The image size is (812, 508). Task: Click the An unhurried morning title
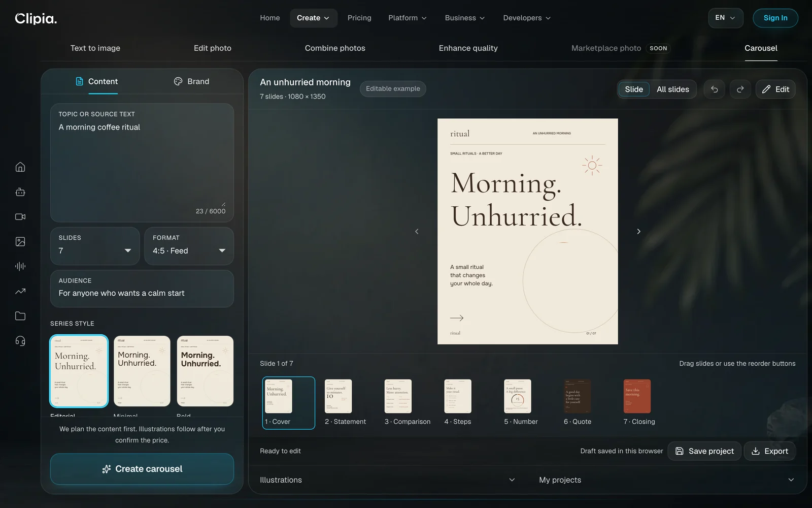(x=305, y=82)
